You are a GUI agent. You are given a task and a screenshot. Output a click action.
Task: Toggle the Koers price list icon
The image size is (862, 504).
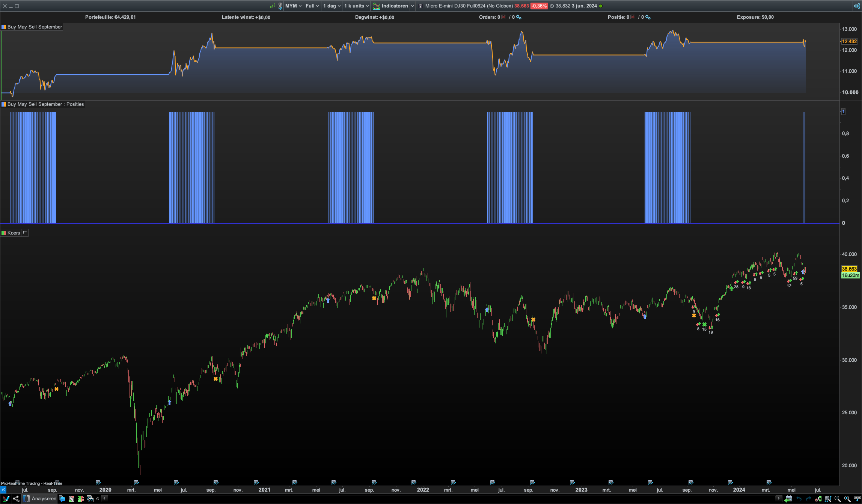tap(25, 233)
